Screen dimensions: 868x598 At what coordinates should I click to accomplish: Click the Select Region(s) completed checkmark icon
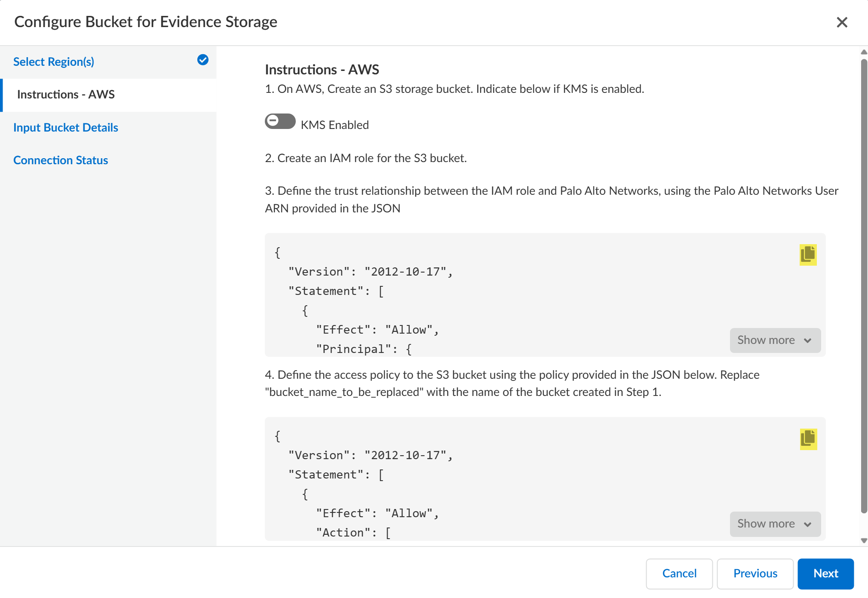coord(203,60)
